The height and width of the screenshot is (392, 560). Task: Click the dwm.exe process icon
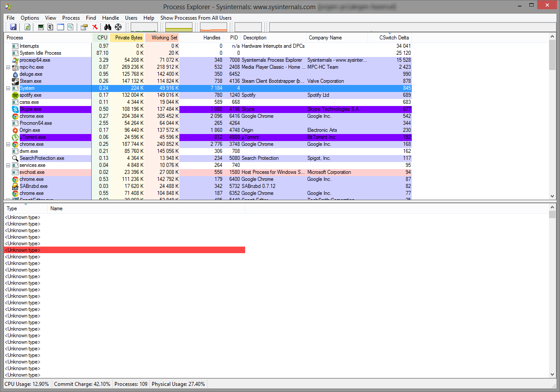[x=15, y=151]
